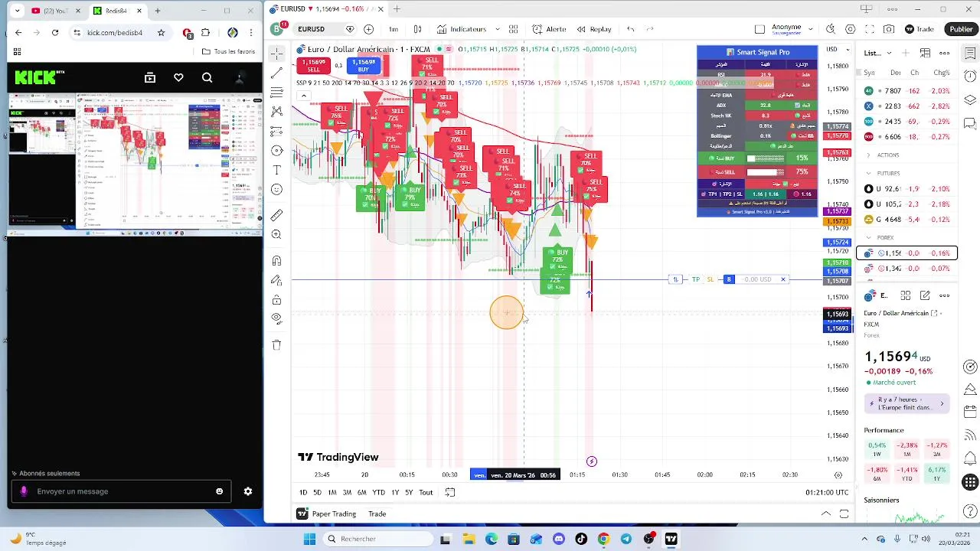Toggle magnet mode in drawing toolbar
The image size is (980, 551).
[x=276, y=261]
